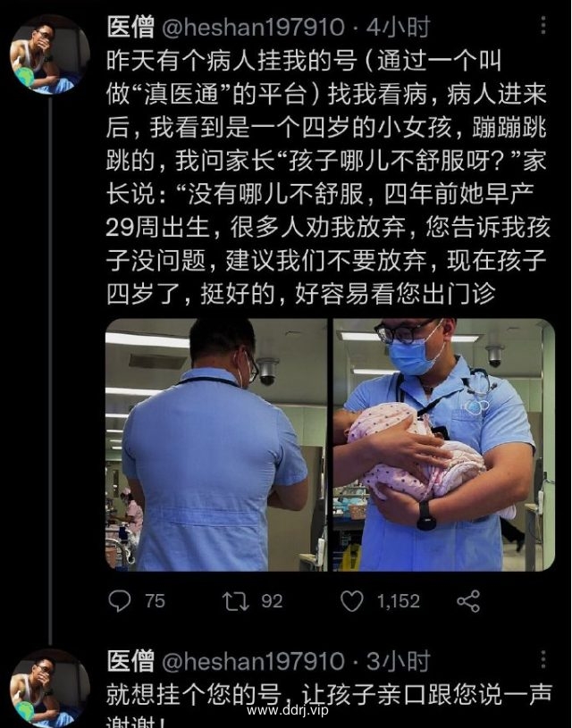Visit @heshan197910 handle on first tweet
Screen dimensions: 572x728
click(253, 27)
